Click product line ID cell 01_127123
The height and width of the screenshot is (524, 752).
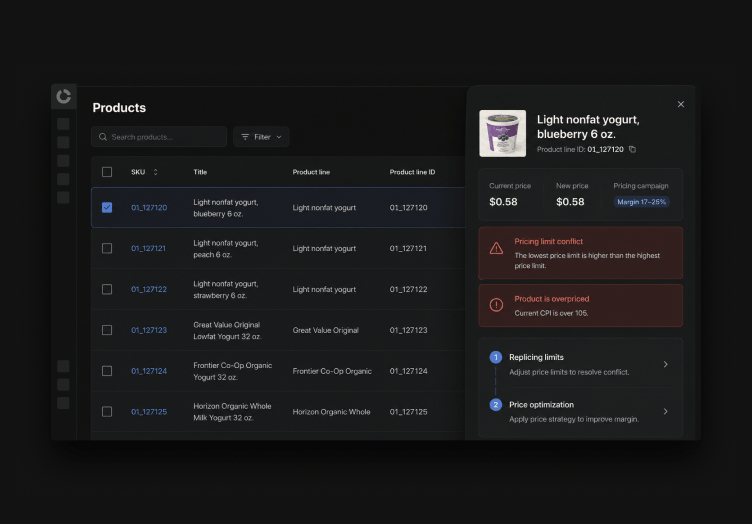(x=408, y=330)
